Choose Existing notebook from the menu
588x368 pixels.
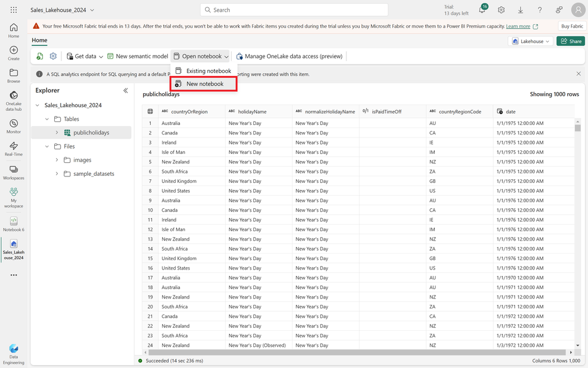204,71
